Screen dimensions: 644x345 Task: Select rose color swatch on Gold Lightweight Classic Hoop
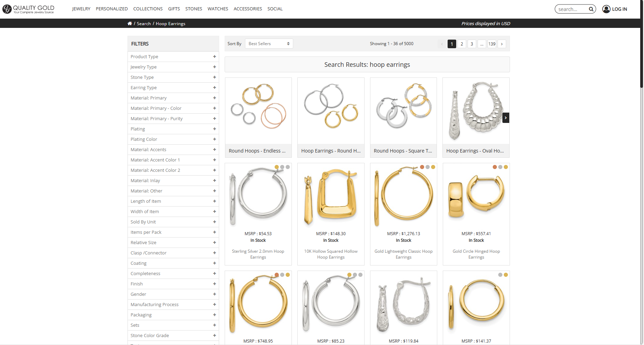click(x=422, y=167)
